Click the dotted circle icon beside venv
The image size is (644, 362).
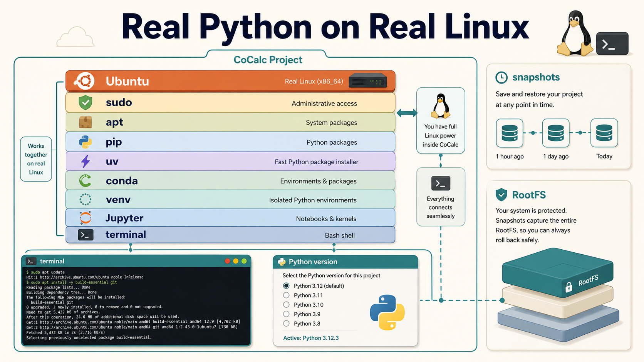(85, 200)
